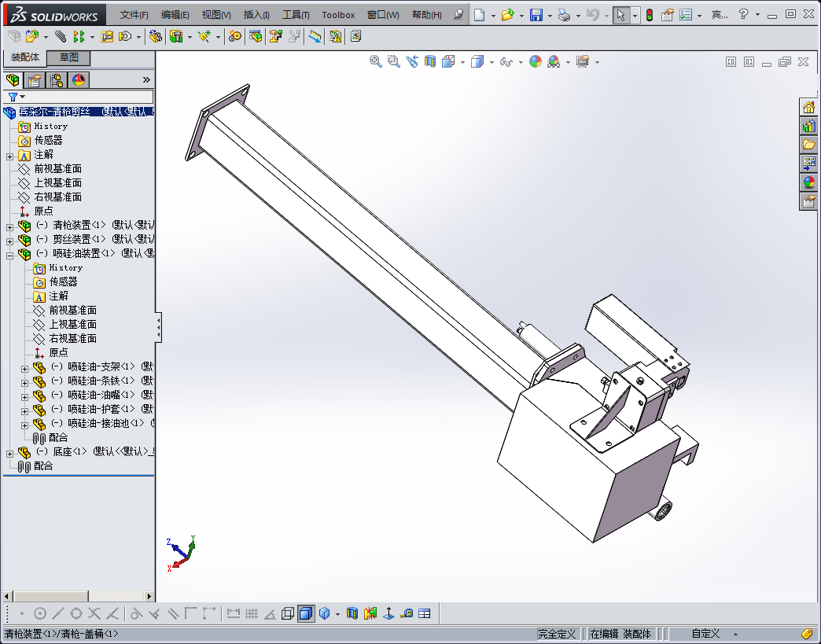Select the FeatureManager design tree tab icon
Viewport: 821px width, 644px height.
point(13,80)
